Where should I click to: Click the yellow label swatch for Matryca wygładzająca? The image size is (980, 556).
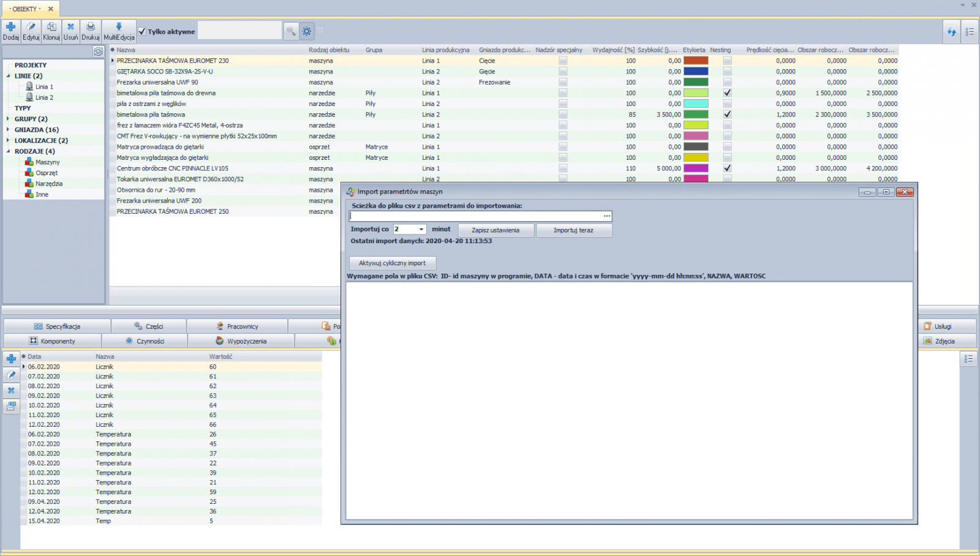point(696,157)
